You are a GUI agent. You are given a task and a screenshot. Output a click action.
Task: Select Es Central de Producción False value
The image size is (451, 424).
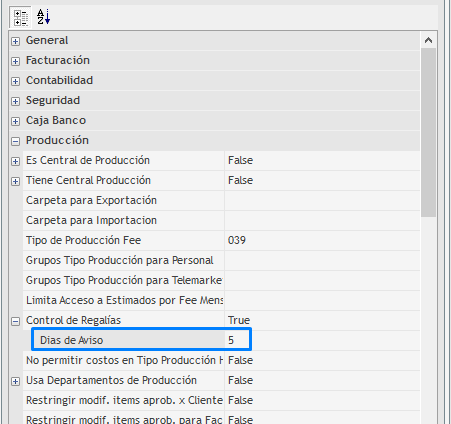point(322,160)
